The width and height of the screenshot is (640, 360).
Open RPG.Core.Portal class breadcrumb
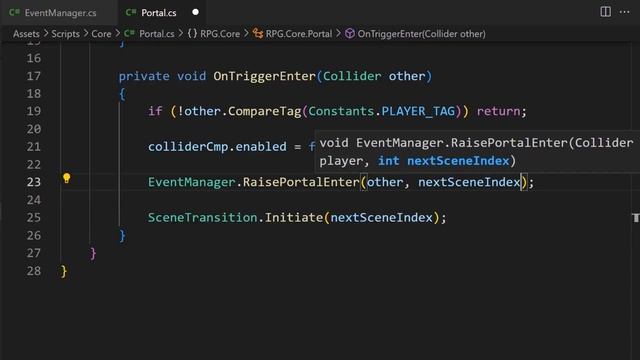click(x=299, y=34)
